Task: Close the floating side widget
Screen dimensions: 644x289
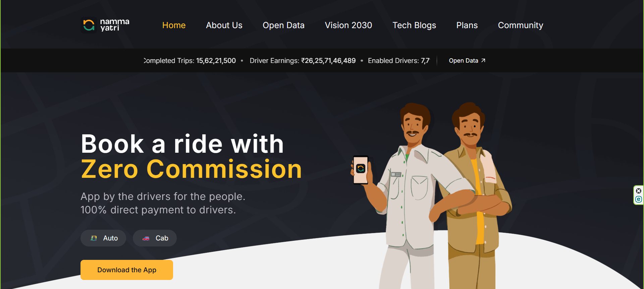Action: coord(639,191)
